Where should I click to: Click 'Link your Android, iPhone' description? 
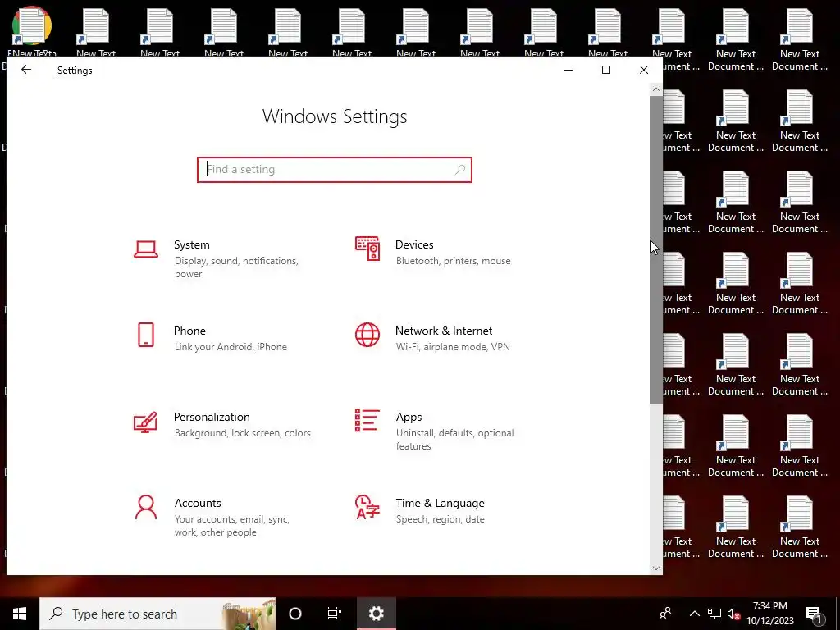(231, 347)
